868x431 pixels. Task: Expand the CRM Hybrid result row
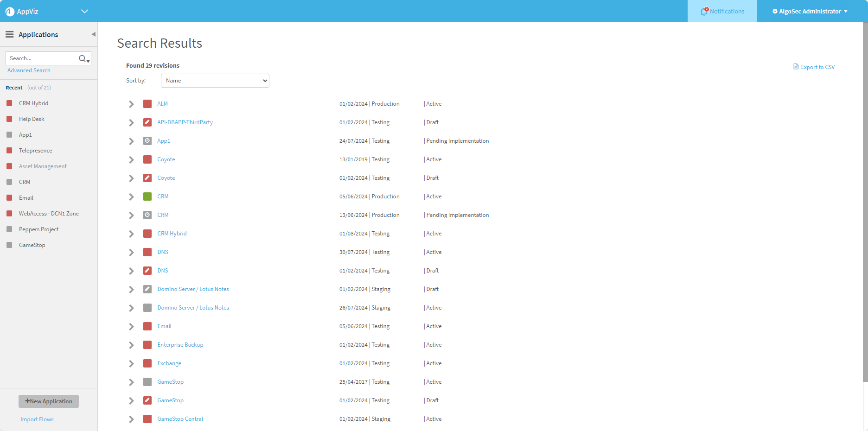pyautogui.click(x=131, y=234)
